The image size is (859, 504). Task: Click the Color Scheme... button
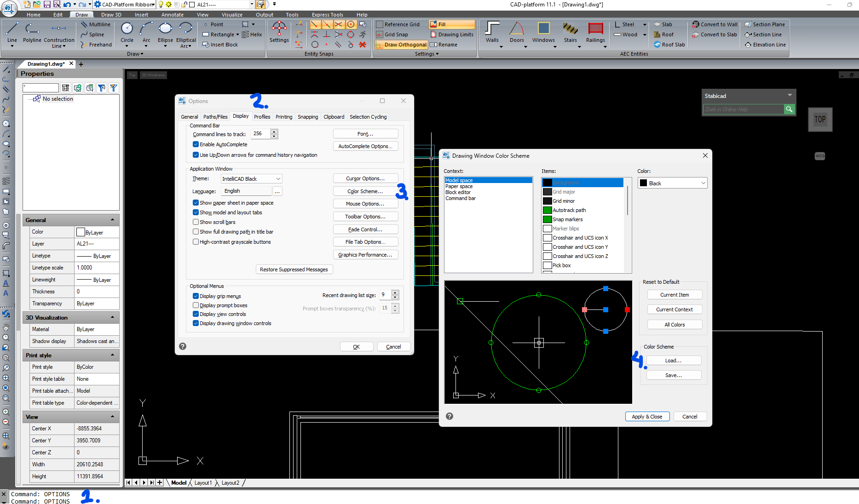pyautogui.click(x=365, y=191)
